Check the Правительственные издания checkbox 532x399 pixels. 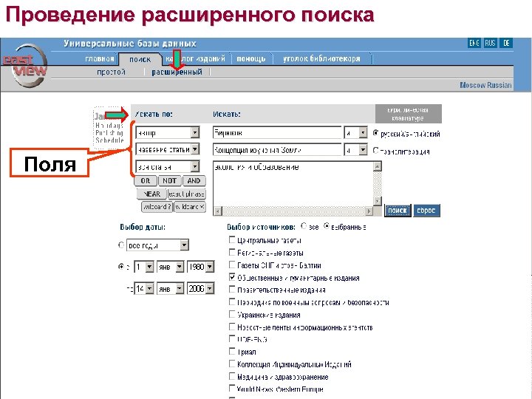[x=232, y=290]
